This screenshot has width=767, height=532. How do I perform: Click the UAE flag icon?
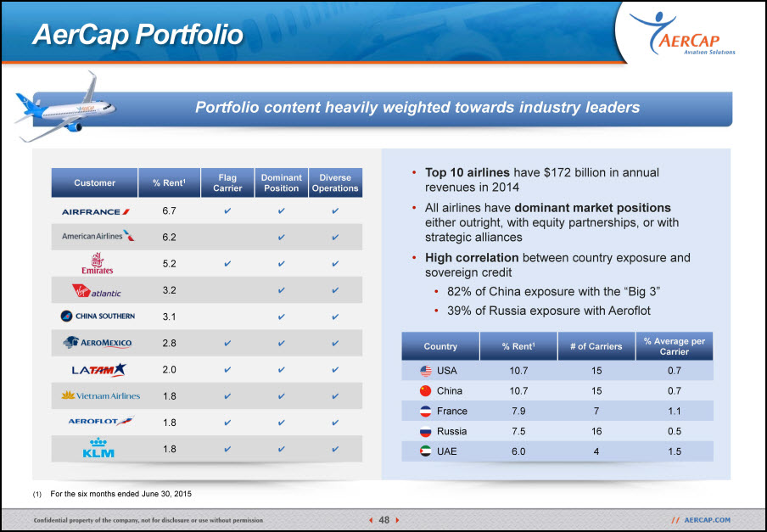click(x=426, y=451)
